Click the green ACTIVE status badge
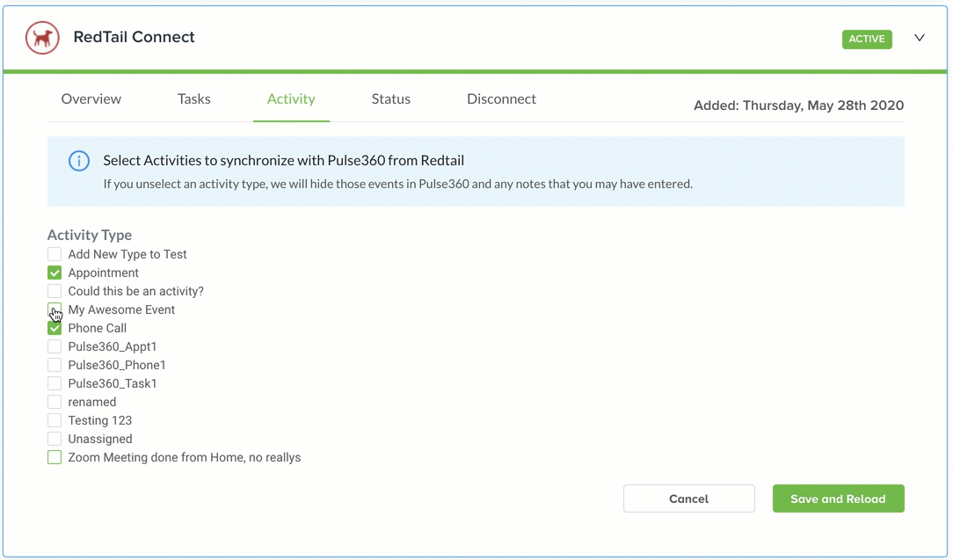 coord(867,39)
